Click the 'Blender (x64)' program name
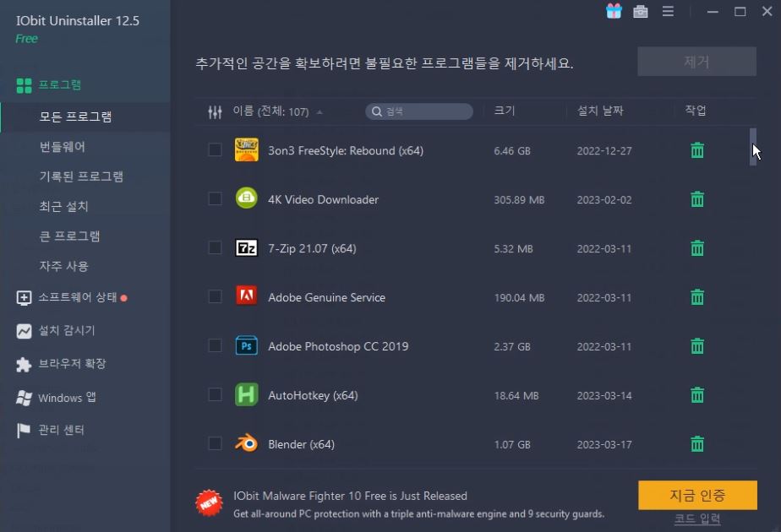This screenshot has width=781, height=532. 302,444
